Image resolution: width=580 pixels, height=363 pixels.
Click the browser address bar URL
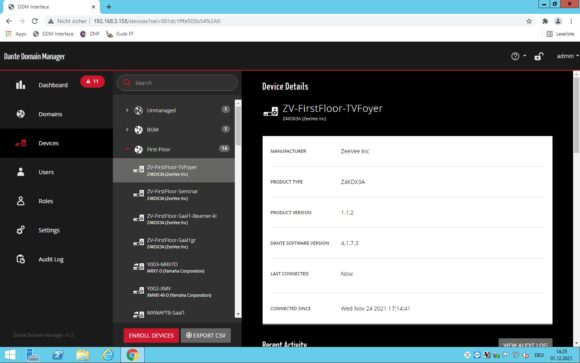[x=157, y=21]
